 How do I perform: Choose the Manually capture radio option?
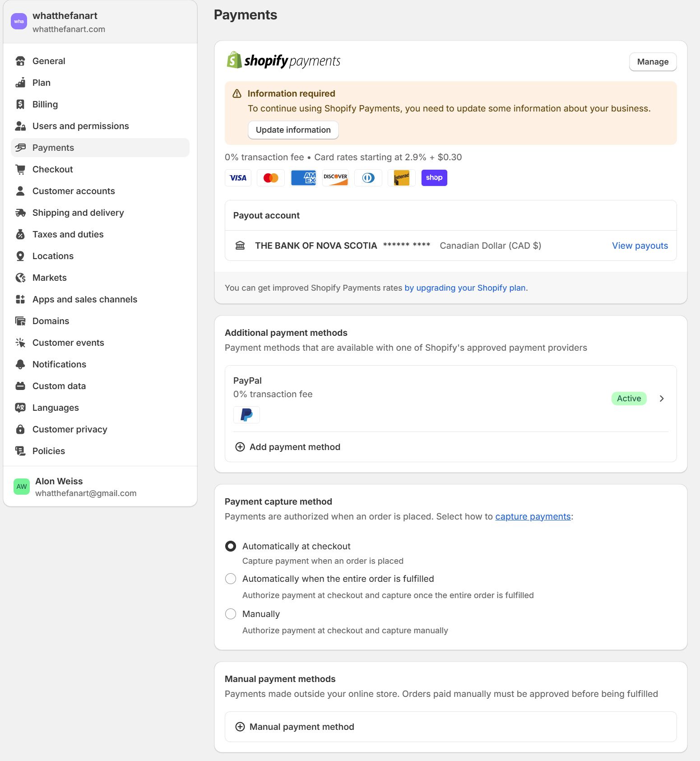tap(231, 614)
